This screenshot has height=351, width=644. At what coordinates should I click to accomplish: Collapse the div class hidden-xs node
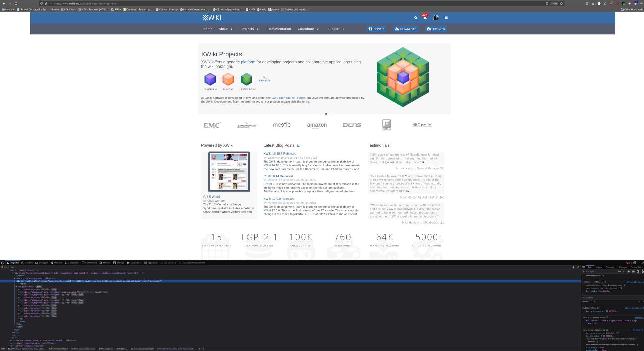[x=11, y=270]
